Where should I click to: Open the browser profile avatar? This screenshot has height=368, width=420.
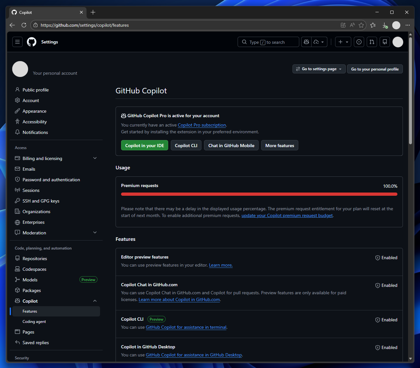[x=396, y=25]
